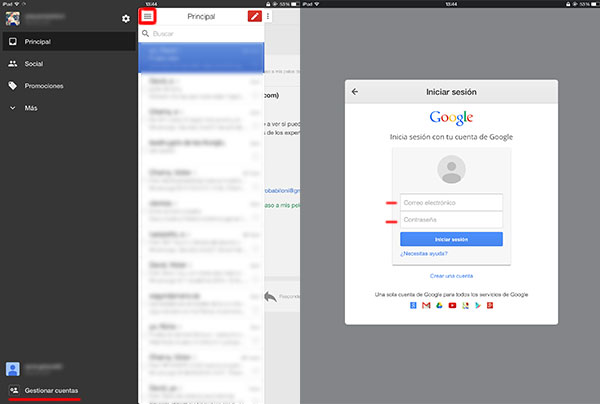Click the Principal inbox icon in the sidebar
The image size is (600, 404).
tap(13, 41)
